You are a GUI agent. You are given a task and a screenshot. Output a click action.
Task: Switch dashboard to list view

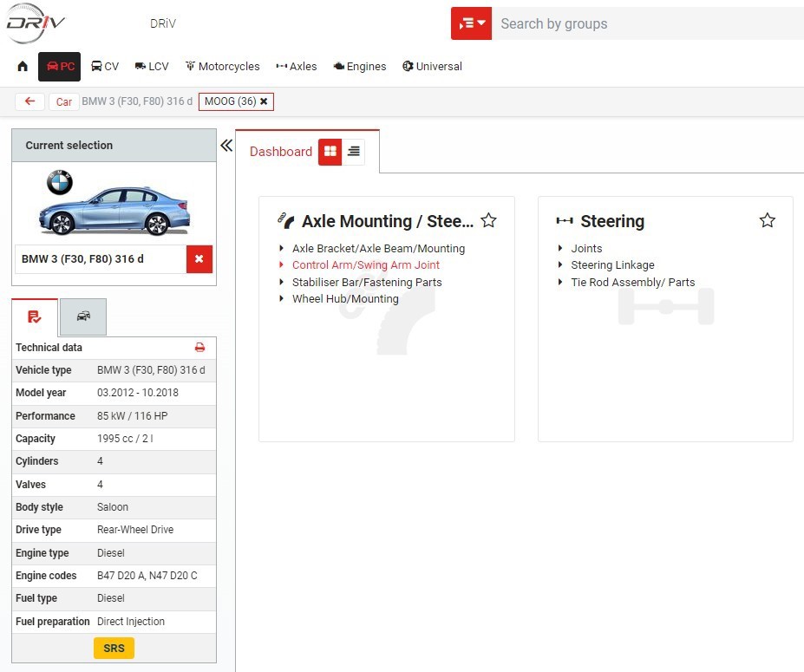[353, 152]
